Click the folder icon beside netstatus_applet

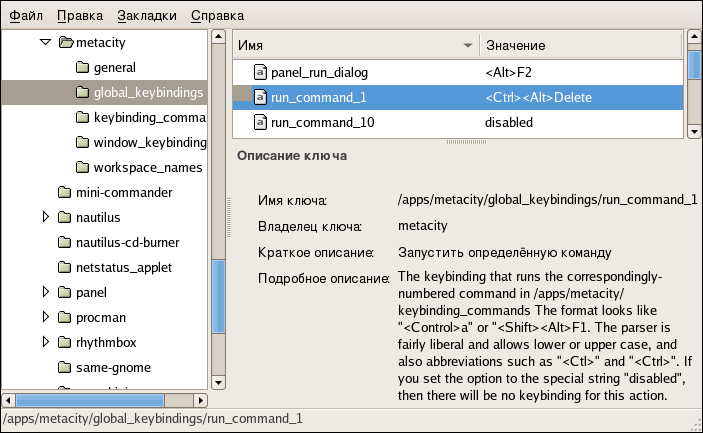coord(65,267)
